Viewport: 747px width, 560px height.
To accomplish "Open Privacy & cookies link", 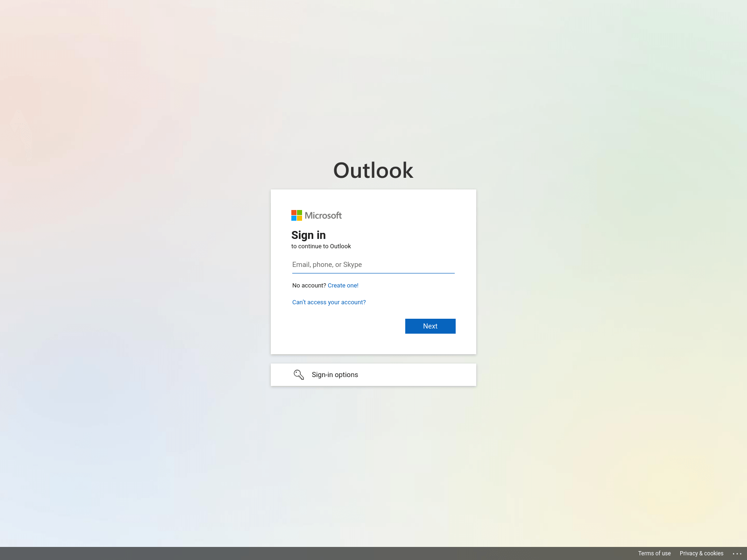I will (702, 553).
